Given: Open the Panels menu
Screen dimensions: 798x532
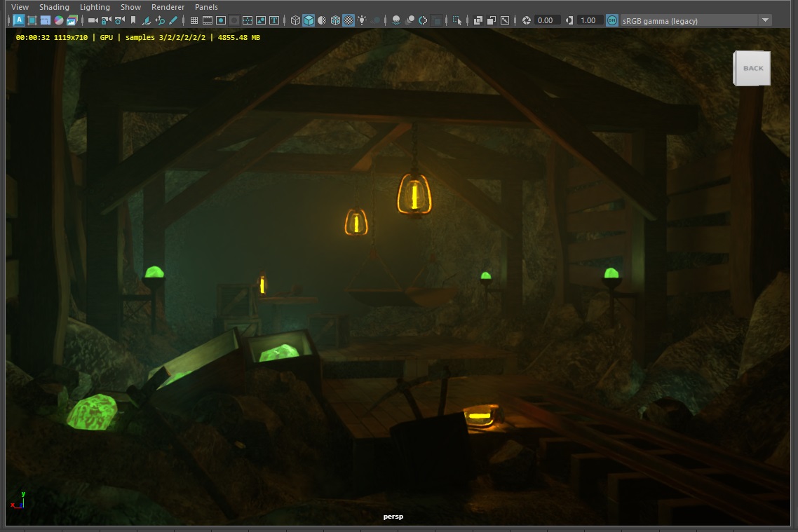Looking at the screenshot, I should (206, 7).
